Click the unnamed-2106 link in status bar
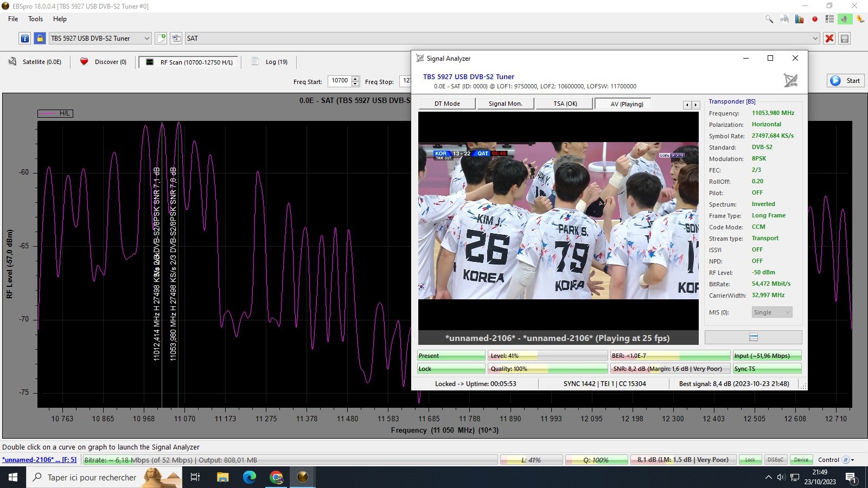 (x=39, y=460)
